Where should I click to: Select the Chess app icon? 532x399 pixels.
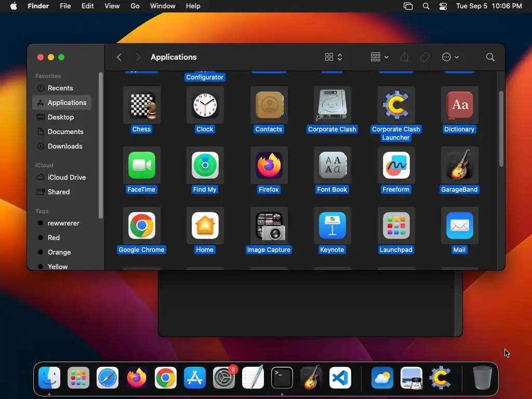[x=142, y=105]
